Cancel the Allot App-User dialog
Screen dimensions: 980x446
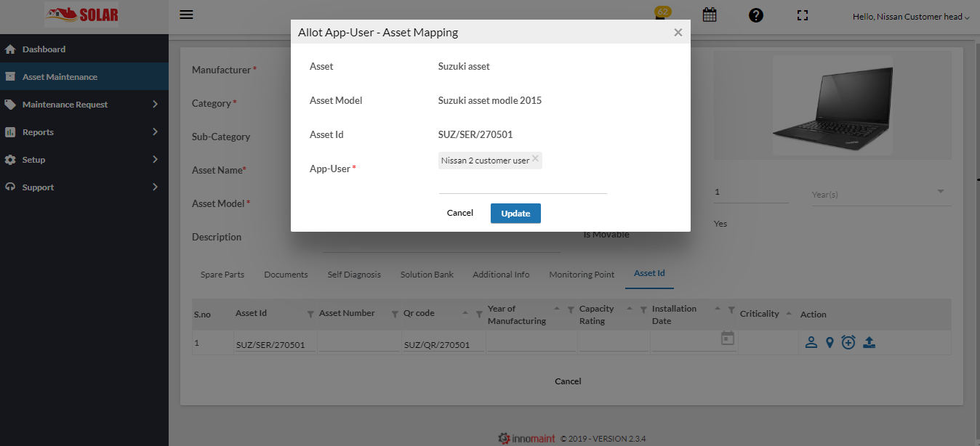click(x=459, y=213)
